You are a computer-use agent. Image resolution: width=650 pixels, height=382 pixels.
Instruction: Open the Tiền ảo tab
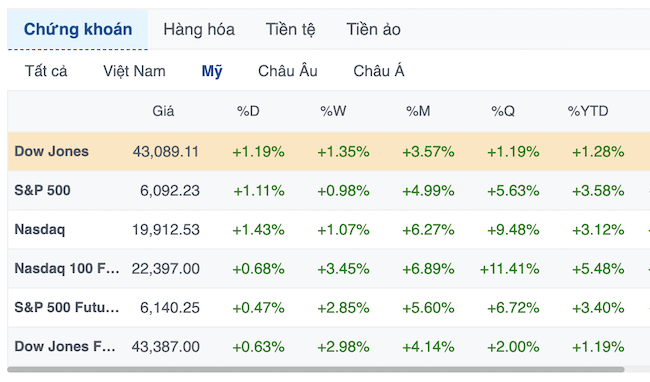[x=373, y=29]
